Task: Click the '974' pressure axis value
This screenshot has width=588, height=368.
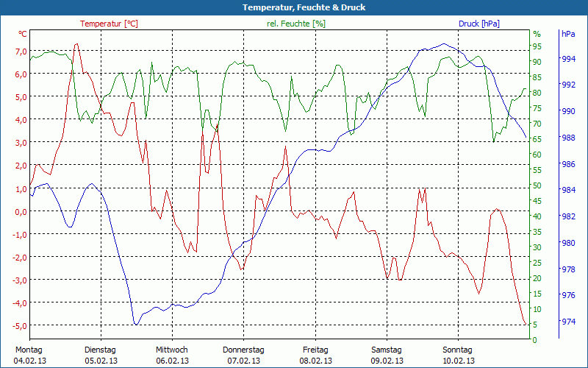Action: point(569,322)
